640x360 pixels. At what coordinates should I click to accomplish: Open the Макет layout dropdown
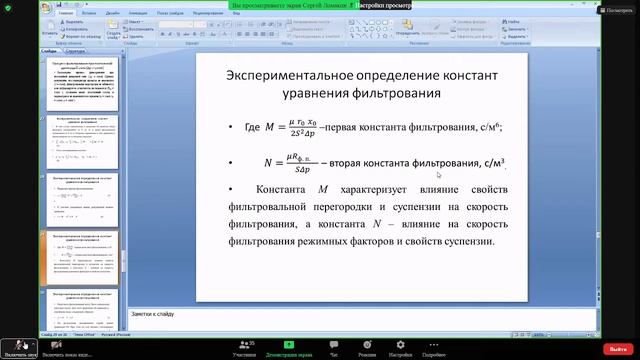point(133,22)
